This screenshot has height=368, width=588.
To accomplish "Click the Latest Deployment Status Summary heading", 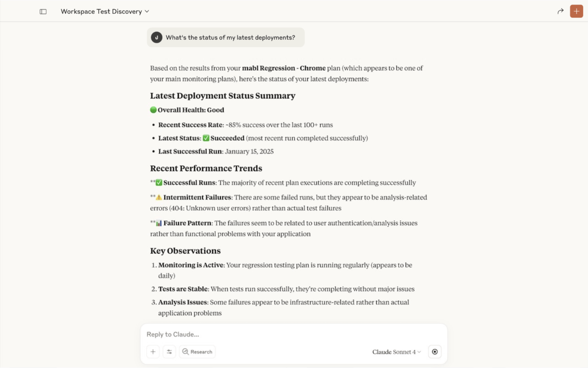I will click(x=223, y=96).
